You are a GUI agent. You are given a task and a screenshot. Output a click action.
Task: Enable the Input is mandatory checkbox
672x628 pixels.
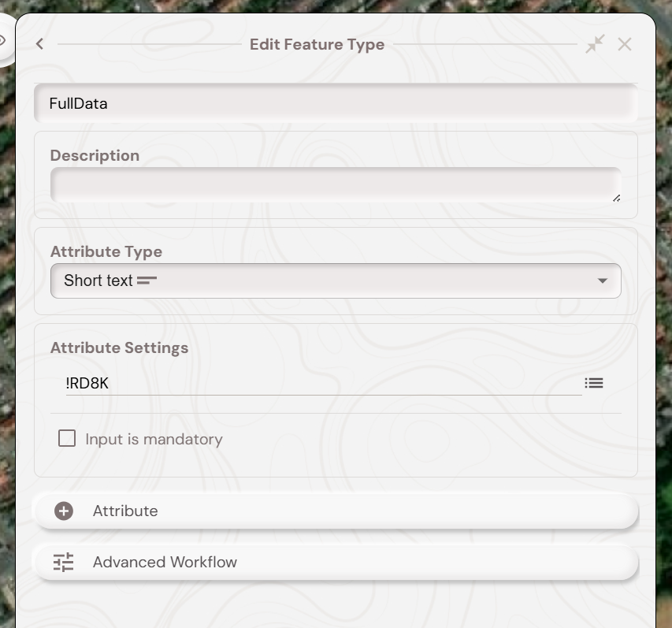point(67,438)
